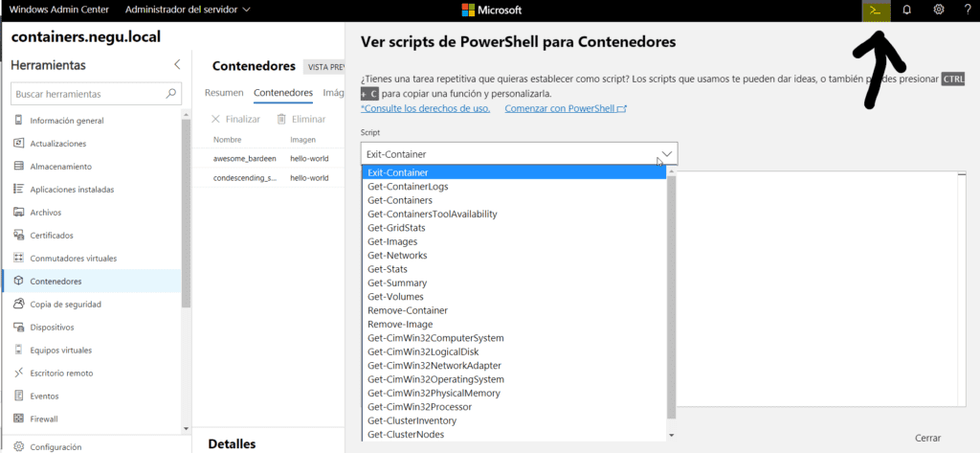Click the Certificados icon

18,236
